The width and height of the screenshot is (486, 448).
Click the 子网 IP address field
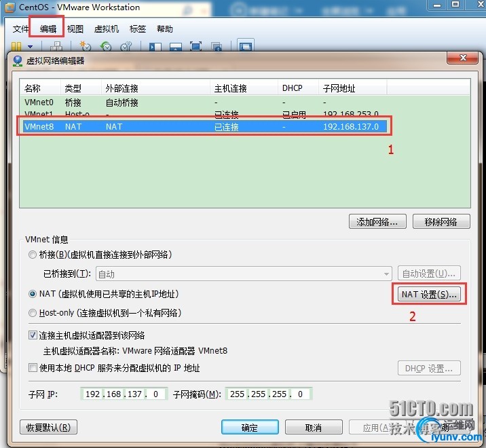coord(124,394)
